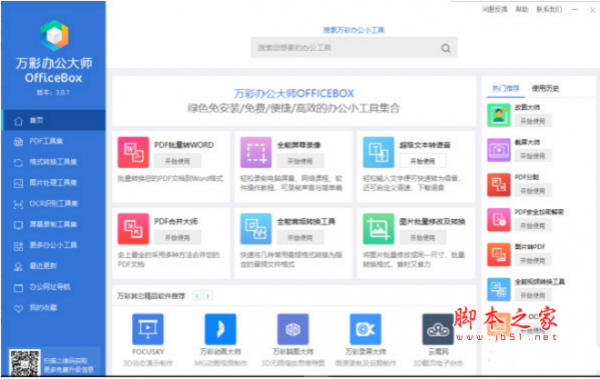Go to 图片处理工具集 in the sidebar

pos(54,183)
